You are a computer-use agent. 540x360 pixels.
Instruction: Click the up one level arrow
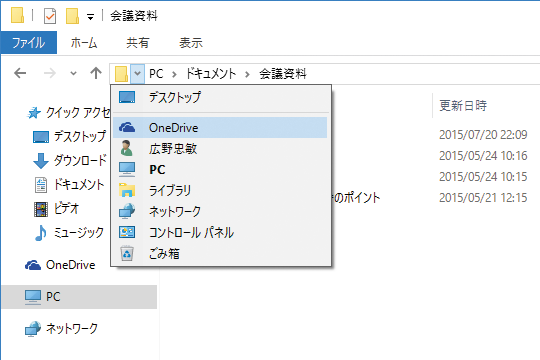point(96,73)
